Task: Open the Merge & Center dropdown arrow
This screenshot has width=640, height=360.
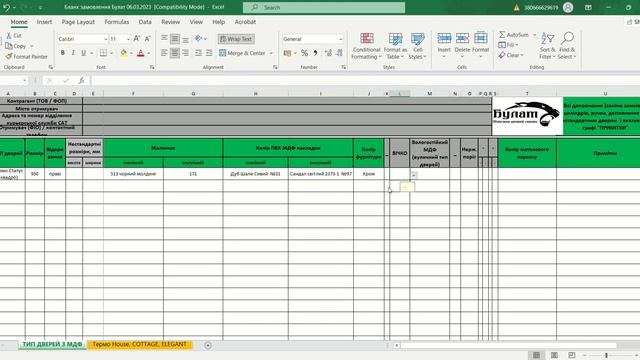Action: pos(271,53)
